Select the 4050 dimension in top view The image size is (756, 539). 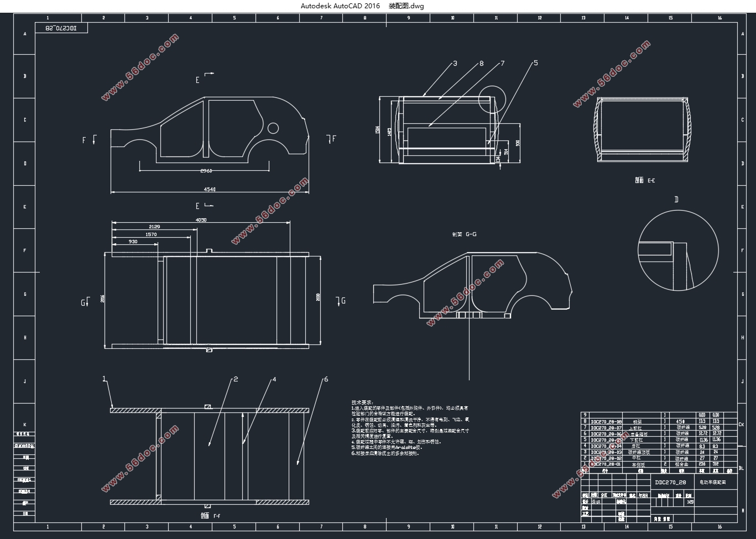200,220
